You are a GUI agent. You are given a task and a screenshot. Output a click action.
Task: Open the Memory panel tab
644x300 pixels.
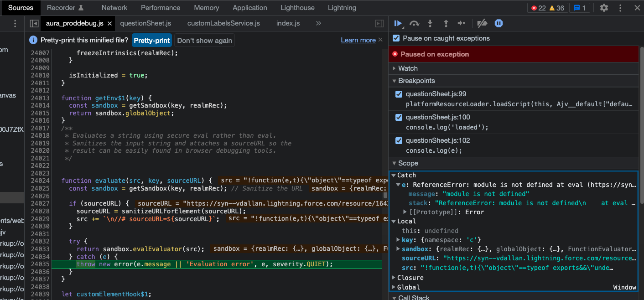coord(207,8)
